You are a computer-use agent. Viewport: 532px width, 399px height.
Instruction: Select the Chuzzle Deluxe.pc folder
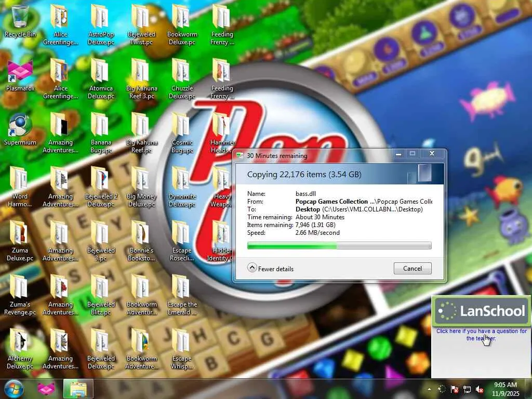(x=182, y=79)
